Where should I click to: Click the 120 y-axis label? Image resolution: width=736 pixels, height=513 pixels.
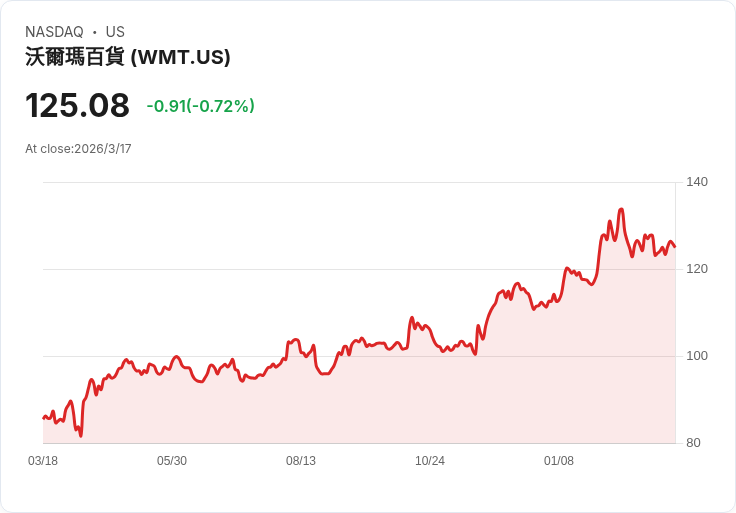[x=697, y=269]
